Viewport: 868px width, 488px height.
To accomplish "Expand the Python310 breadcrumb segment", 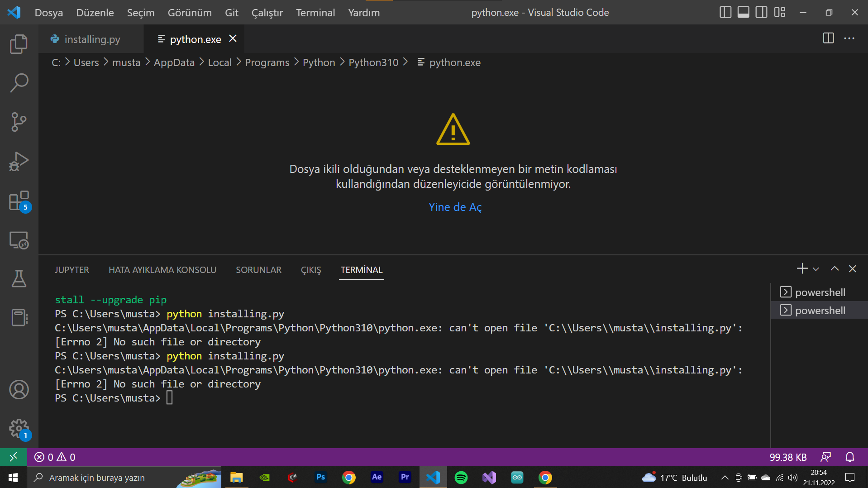I will tap(373, 62).
